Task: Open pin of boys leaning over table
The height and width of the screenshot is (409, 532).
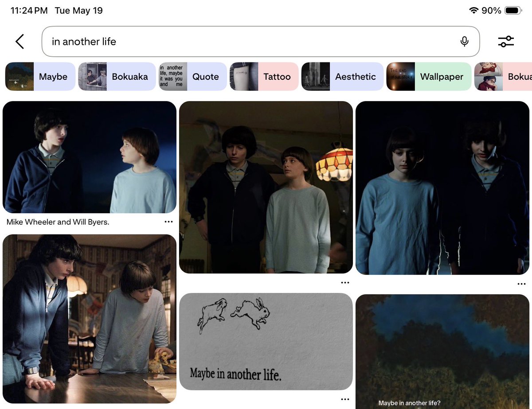Action: [x=90, y=319]
